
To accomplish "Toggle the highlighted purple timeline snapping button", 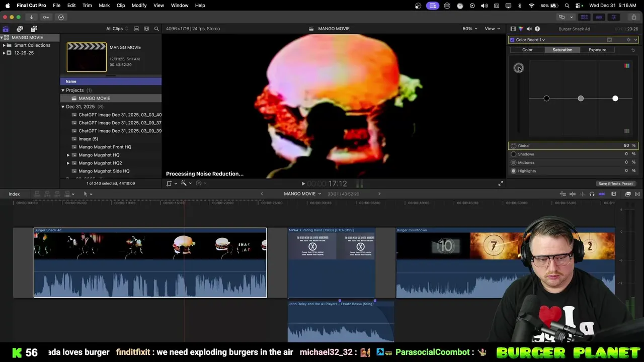I will tap(601, 194).
